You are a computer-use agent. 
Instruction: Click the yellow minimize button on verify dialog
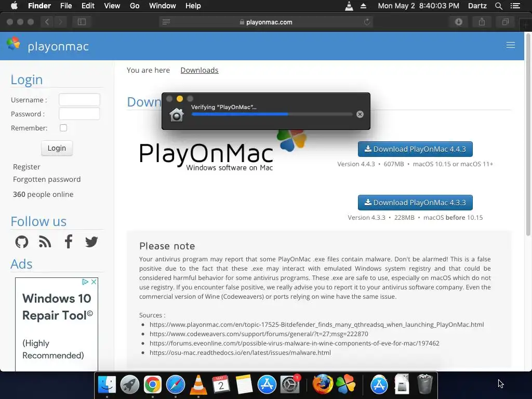179,99
